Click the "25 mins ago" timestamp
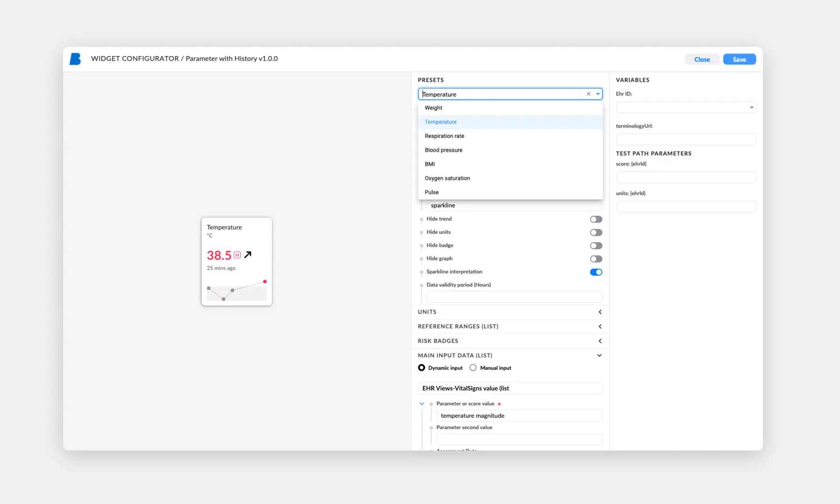This screenshot has height=504, width=840. click(221, 268)
